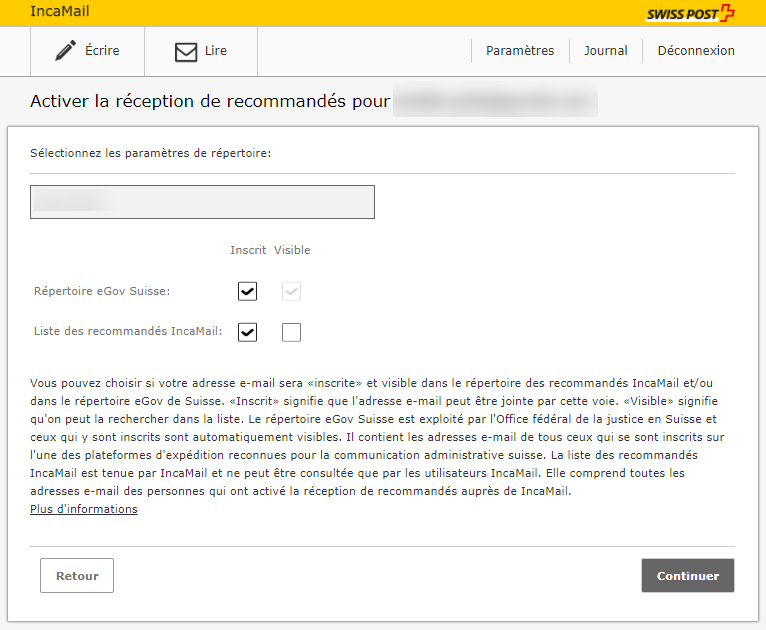Click the Visible column header
The image size is (766, 630).
pyautogui.click(x=292, y=250)
